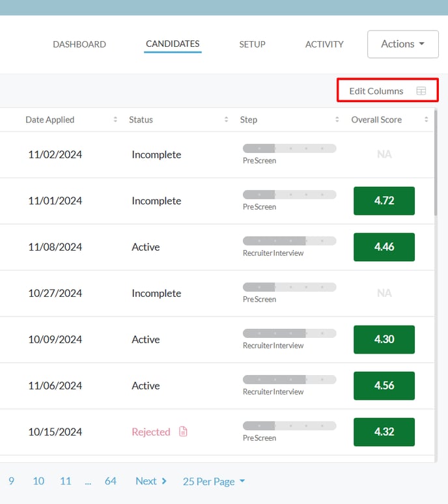Click NA score in 11/02/2024 row

click(x=384, y=154)
